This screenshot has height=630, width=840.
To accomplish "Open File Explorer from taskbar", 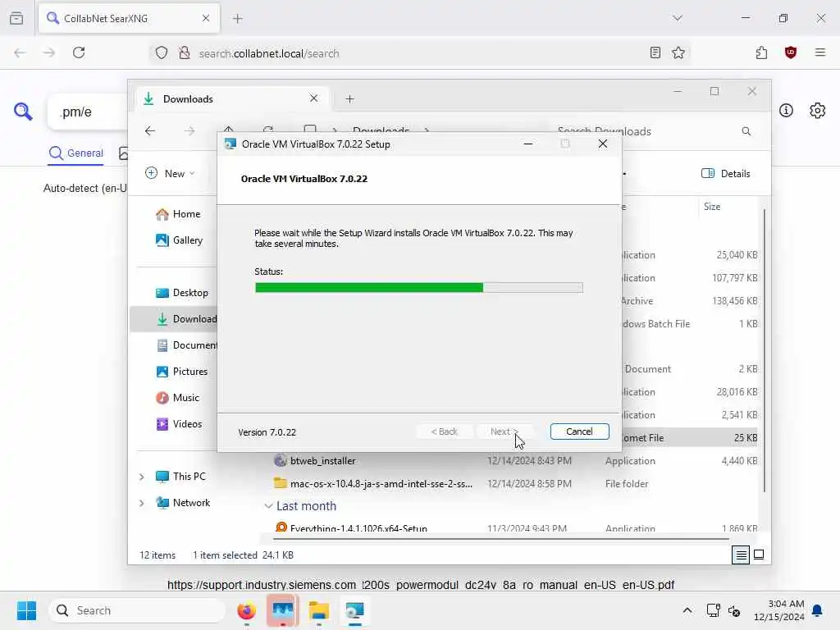I will coord(319,610).
